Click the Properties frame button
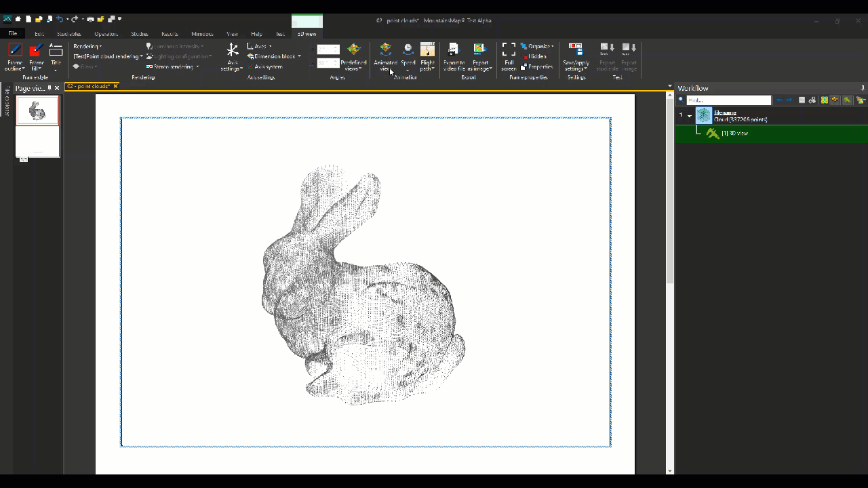This screenshot has width=868, height=488. coord(536,66)
